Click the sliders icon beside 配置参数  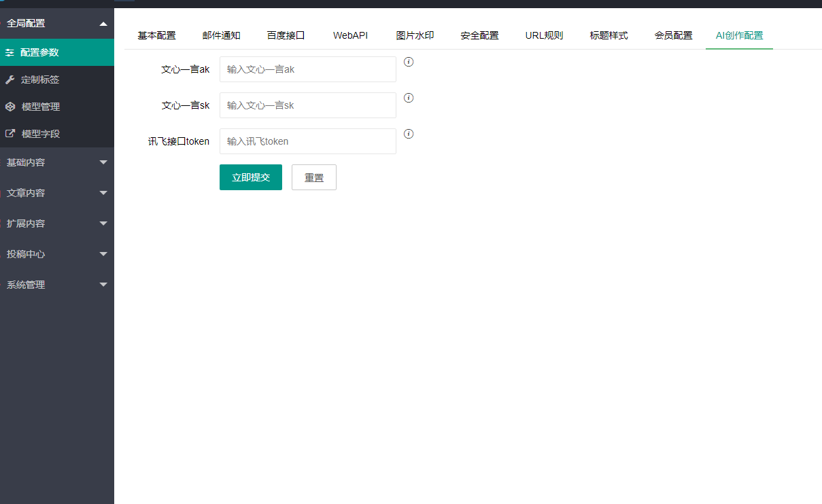tap(10, 52)
